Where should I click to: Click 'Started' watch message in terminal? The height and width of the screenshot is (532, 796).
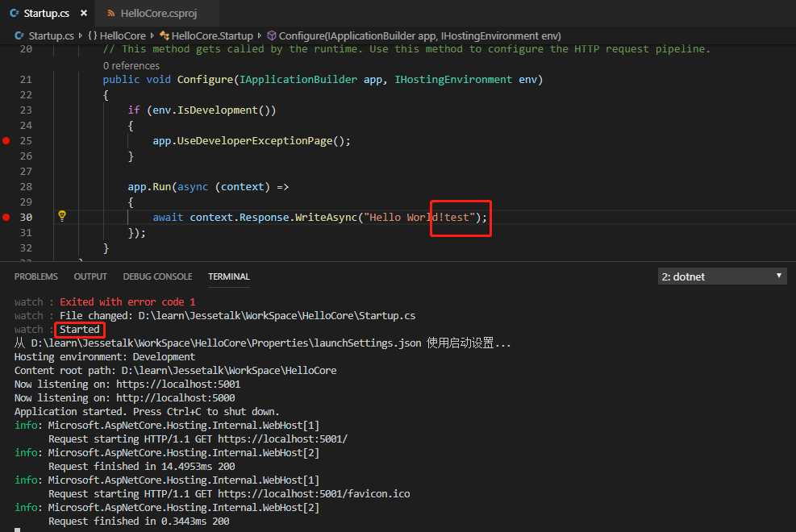(80, 330)
